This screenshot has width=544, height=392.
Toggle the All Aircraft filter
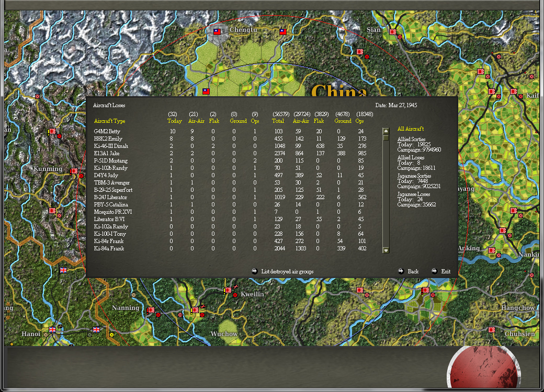tap(411, 129)
